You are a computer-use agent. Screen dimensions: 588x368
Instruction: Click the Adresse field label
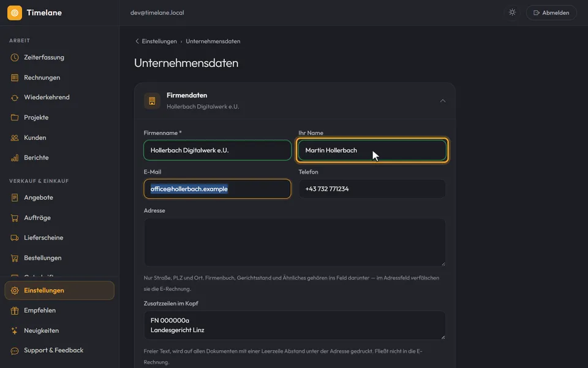(x=154, y=210)
